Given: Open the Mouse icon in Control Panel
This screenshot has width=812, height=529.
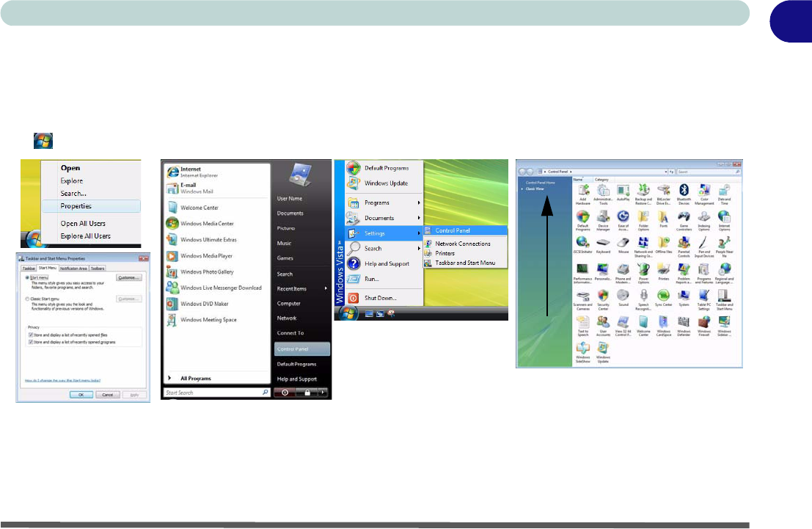Looking at the screenshot, I should 623,246.
